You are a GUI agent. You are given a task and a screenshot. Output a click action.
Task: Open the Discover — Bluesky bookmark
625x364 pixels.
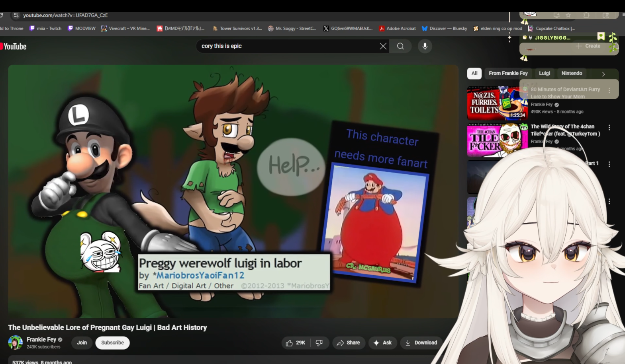pos(445,28)
